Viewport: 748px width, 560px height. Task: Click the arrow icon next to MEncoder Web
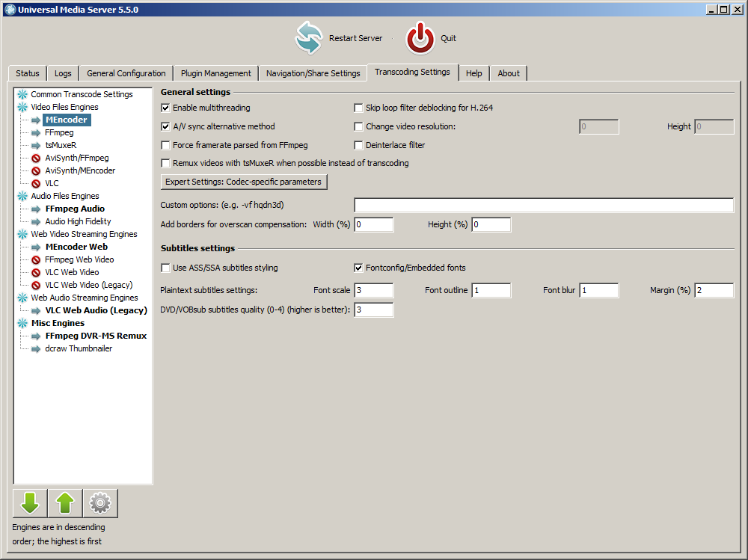[36, 247]
